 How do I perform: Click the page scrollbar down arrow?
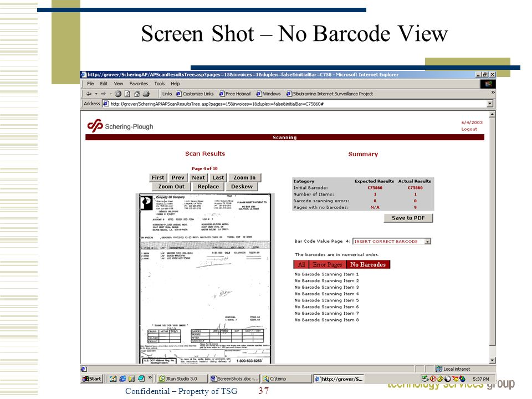pos(492,360)
